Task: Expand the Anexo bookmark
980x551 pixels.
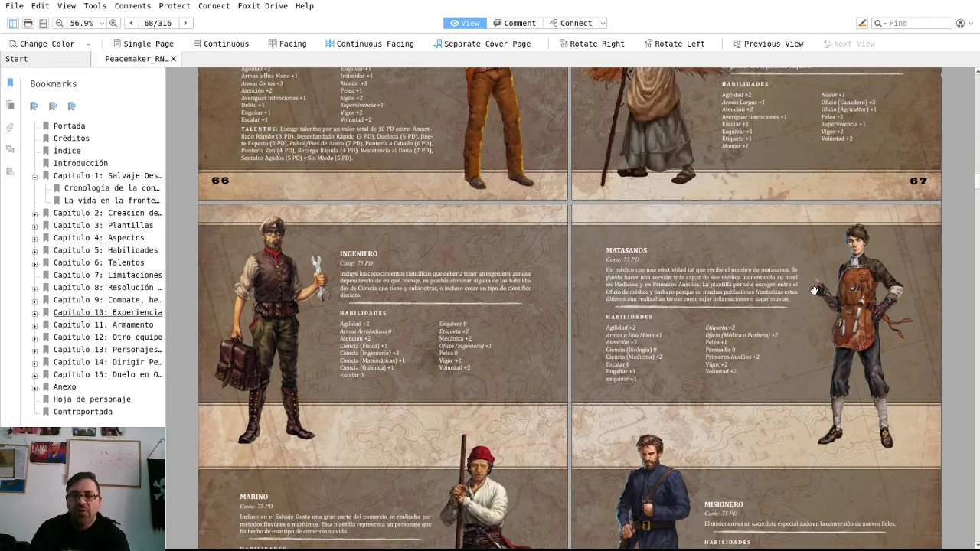Action: [x=34, y=387]
